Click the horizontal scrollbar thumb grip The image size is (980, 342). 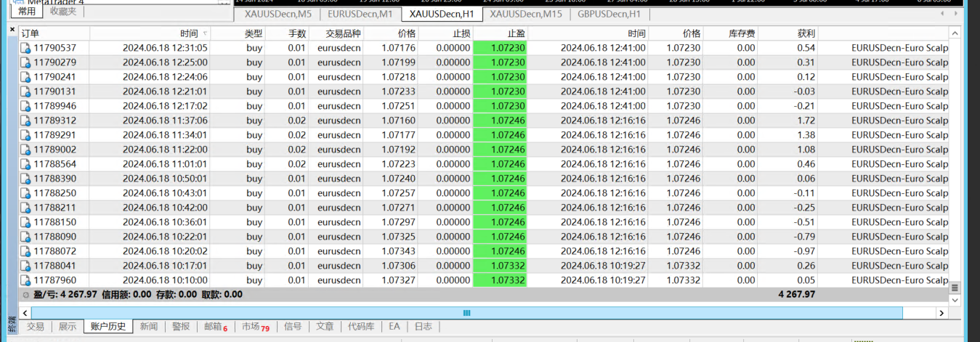click(467, 313)
